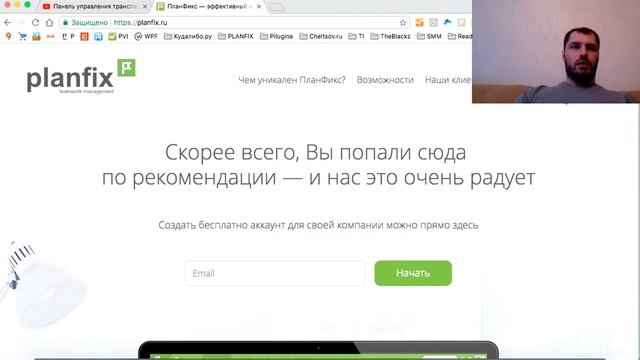Screen dimensions: 640x360
Task: Open the PVI bookmark
Action: (118, 36)
